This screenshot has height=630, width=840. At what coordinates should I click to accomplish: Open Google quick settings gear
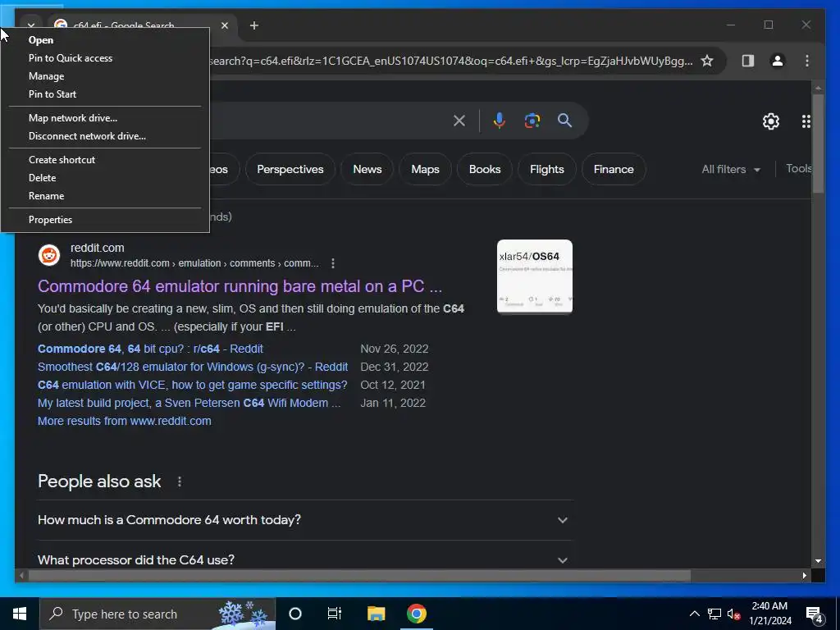click(771, 121)
